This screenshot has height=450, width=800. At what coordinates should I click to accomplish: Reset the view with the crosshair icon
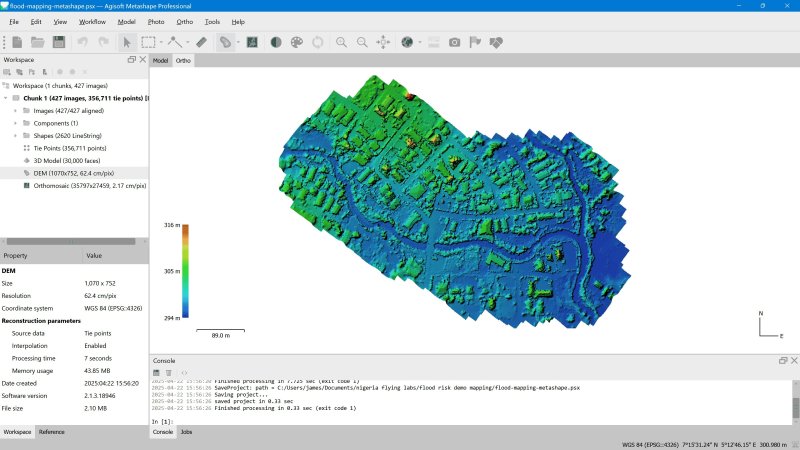pos(383,42)
